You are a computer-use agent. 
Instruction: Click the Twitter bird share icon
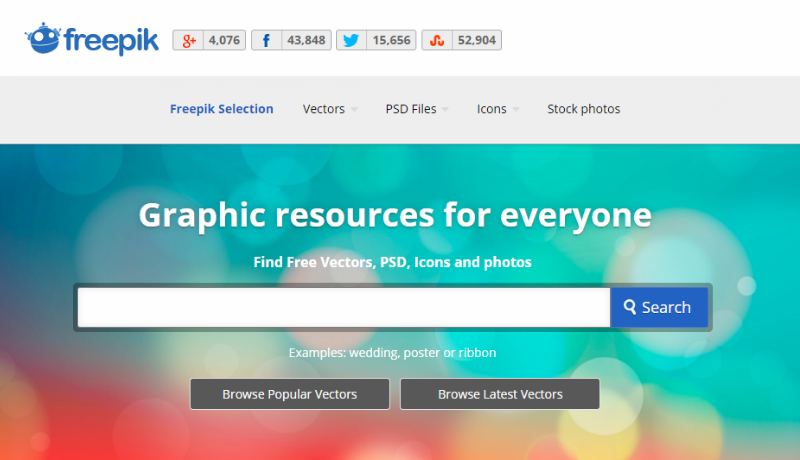pos(350,40)
